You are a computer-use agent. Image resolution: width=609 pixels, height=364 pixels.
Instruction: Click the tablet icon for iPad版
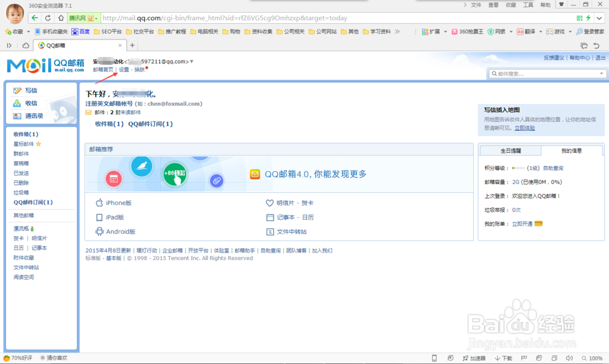[99, 217]
